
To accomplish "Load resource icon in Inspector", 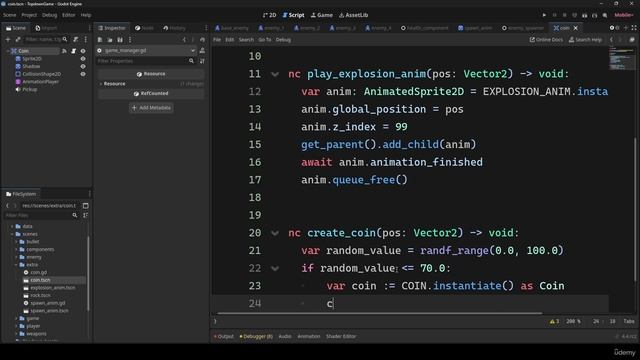I will click(110, 40).
